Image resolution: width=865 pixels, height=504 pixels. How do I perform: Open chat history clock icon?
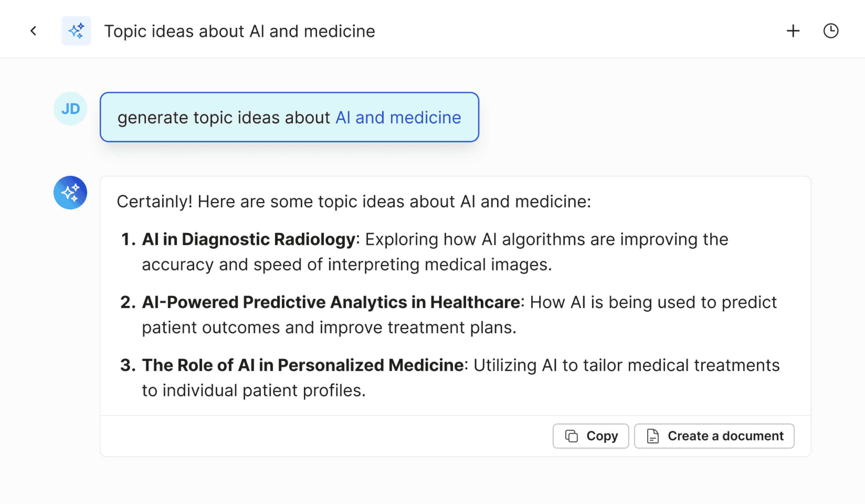point(831,31)
